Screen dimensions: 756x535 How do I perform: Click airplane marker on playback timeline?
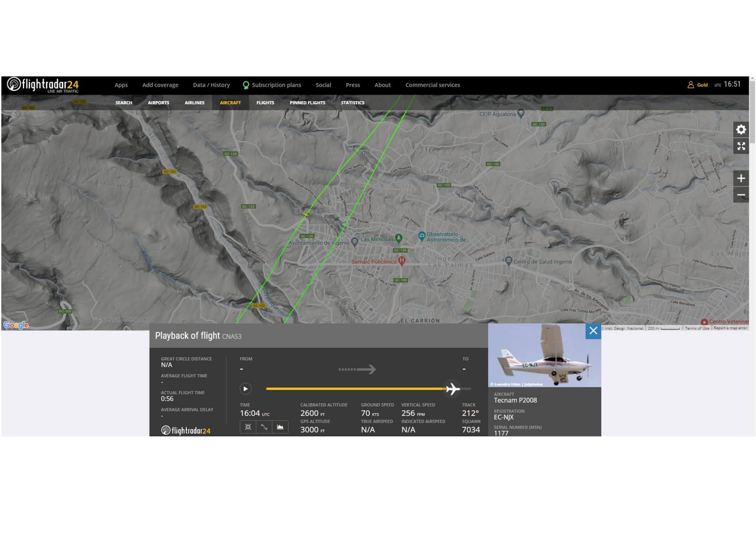(x=452, y=389)
